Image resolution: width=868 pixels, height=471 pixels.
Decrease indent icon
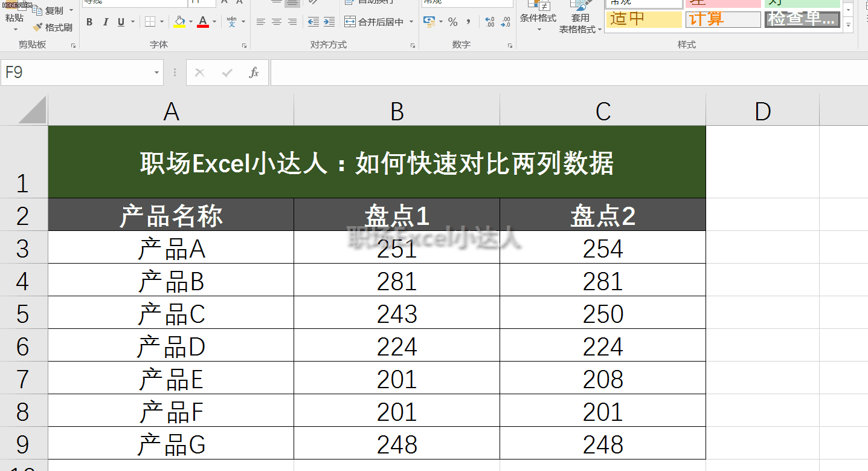pos(313,22)
